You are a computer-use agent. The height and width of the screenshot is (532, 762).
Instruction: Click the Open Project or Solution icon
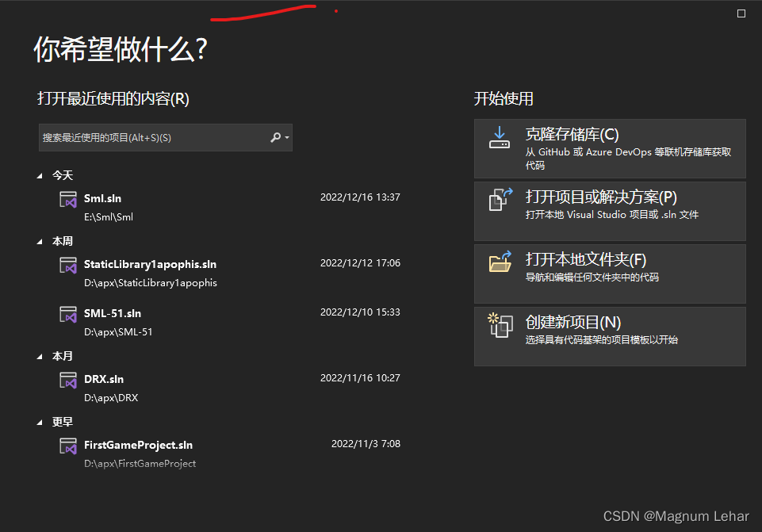point(500,199)
